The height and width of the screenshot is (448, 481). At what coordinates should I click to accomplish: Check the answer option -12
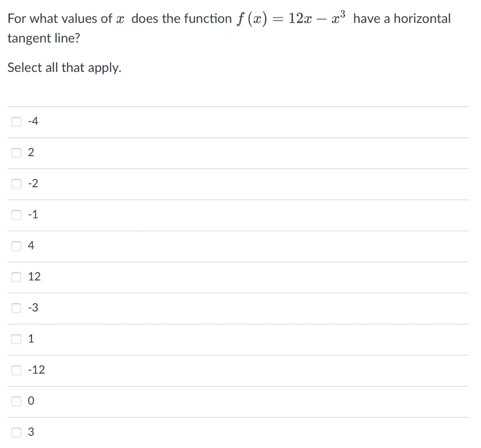tap(16, 370)
